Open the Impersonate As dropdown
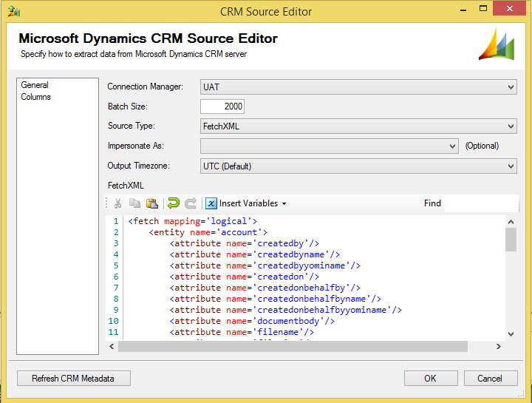The image size is (532, 403). pyautogui.click(x=453, y=146)
